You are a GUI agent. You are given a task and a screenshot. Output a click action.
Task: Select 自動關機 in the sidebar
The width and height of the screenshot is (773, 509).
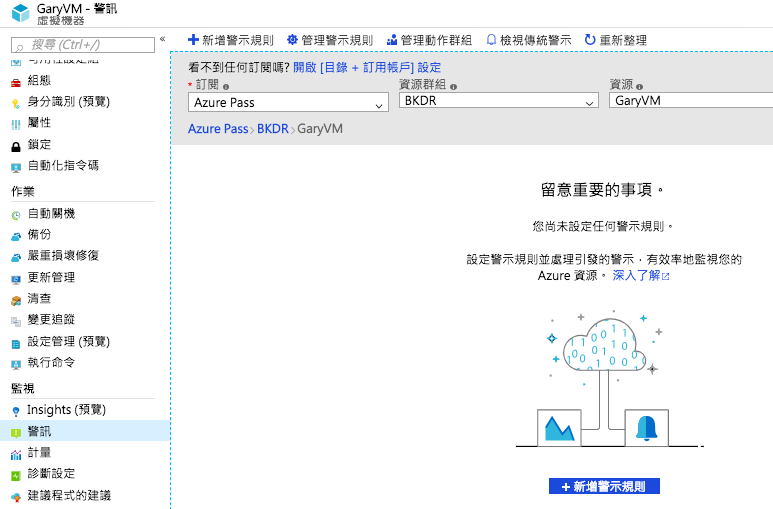tap(51, 214)
